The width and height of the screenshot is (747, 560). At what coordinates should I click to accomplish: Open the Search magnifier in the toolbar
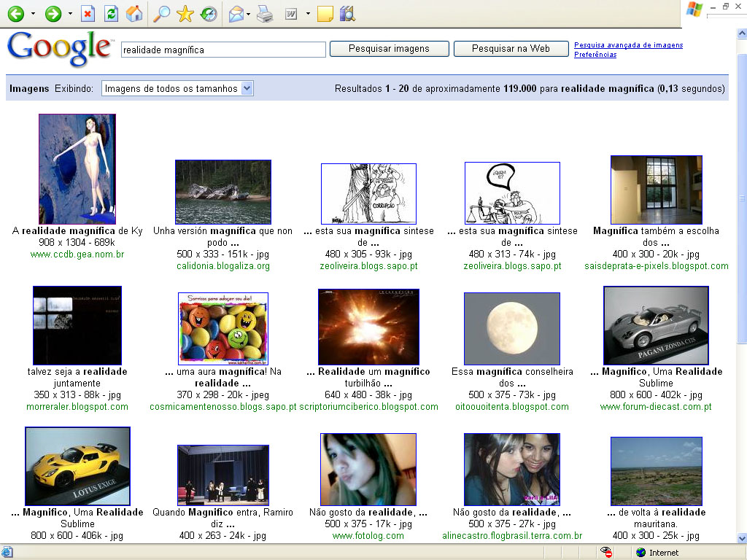click(x=161, y=13)
